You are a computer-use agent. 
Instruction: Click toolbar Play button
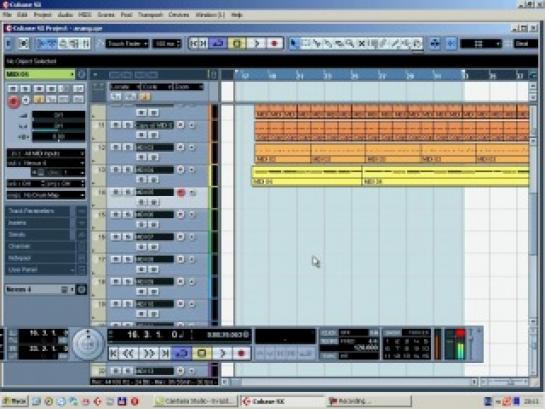point(257,43)
